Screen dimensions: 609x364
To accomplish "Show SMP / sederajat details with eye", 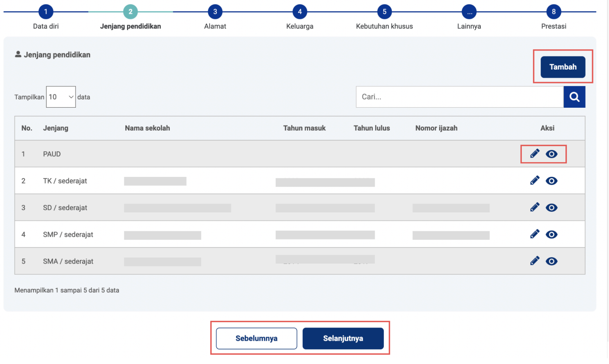I will [x=551, y=235].
